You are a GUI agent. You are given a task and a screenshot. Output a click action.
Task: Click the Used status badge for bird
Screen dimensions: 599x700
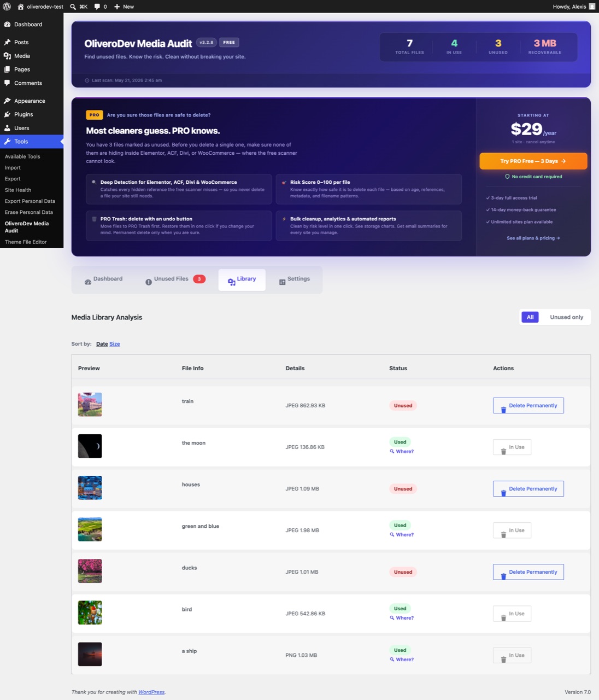(x=400, y=609)
